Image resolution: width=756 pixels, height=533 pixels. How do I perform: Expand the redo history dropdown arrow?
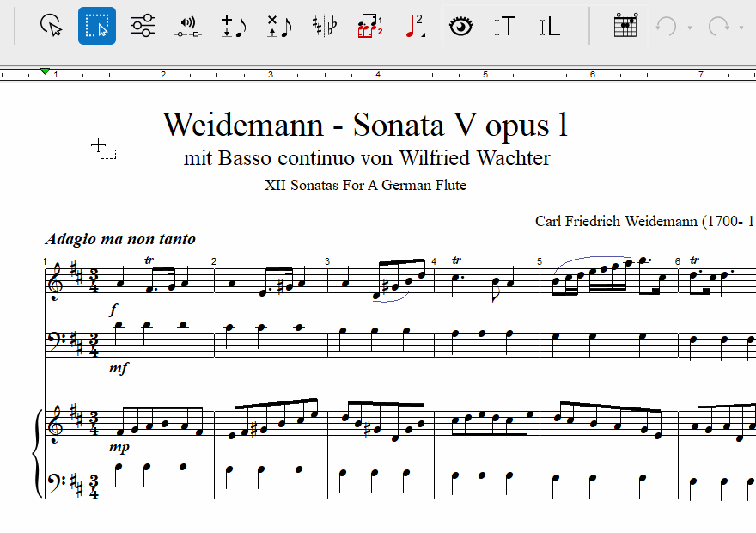[x=741, y=28]
